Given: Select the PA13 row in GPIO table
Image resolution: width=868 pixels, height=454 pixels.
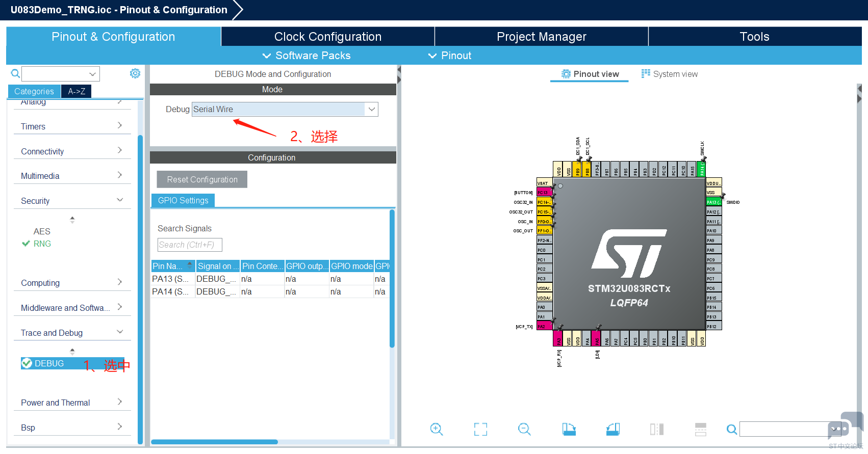Looking at the screenshot, I should point(270,279).
